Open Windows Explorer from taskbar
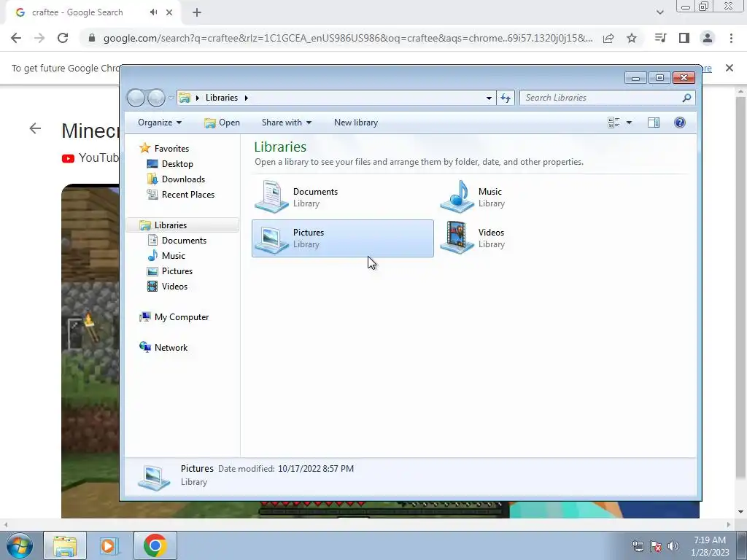Viewport: 747px width, 560px height. pyautogui.click(x=65, y=545)
